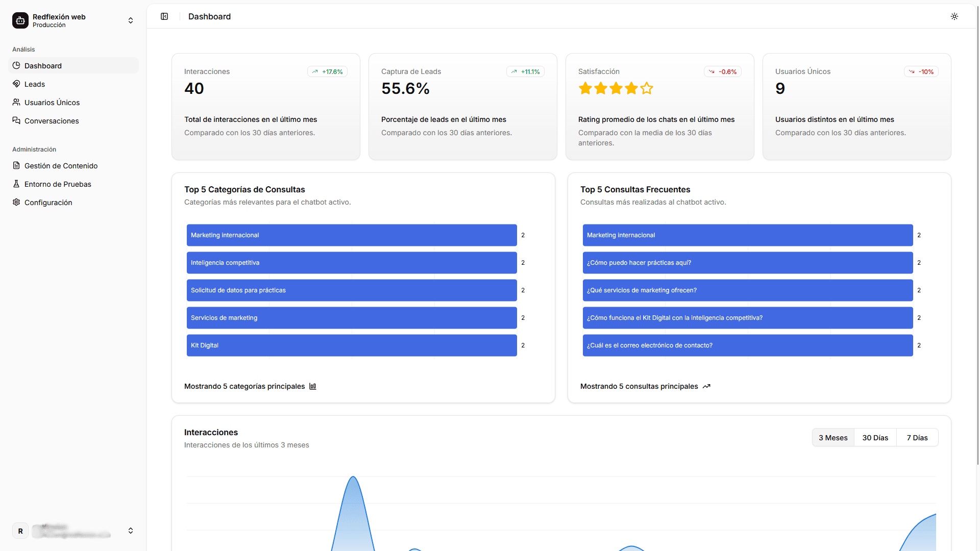This screenshot has height=551, width=980.
Task: Open the Leads page link
Action: tap(35, 84)
